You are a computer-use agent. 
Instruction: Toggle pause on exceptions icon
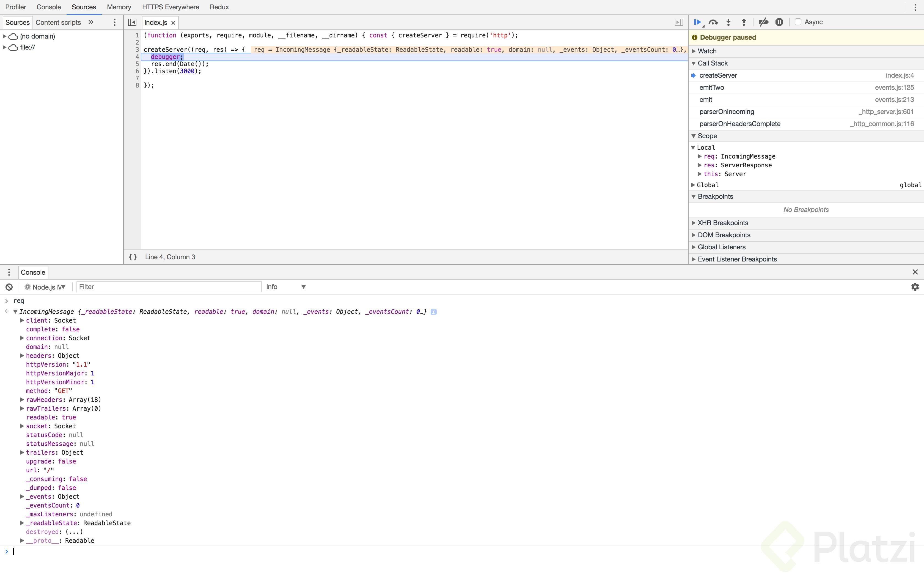click(779, 22)
